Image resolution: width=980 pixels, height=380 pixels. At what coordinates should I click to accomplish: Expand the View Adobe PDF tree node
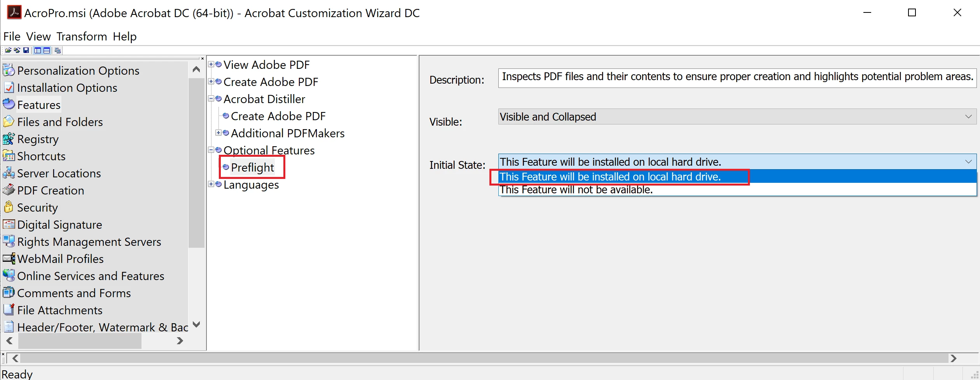click(x=211, y=64)
